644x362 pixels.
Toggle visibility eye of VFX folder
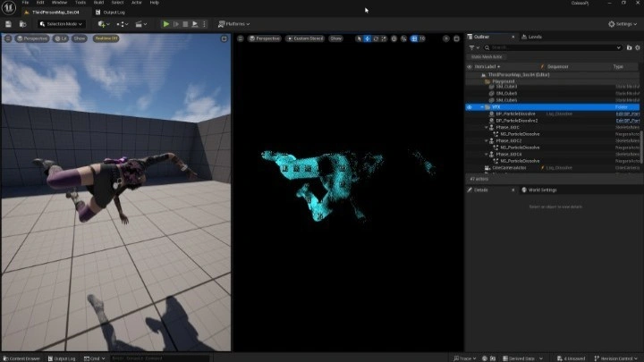coord(470,106)
